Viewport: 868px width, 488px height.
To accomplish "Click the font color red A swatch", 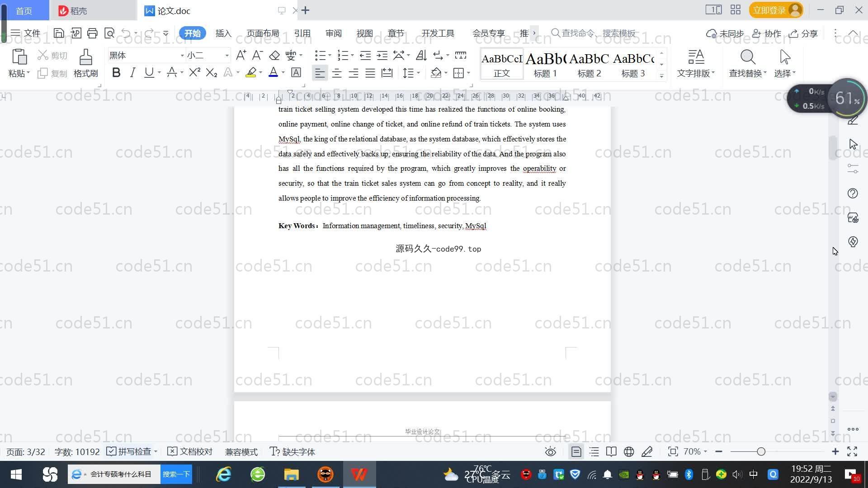I will 274,72.
